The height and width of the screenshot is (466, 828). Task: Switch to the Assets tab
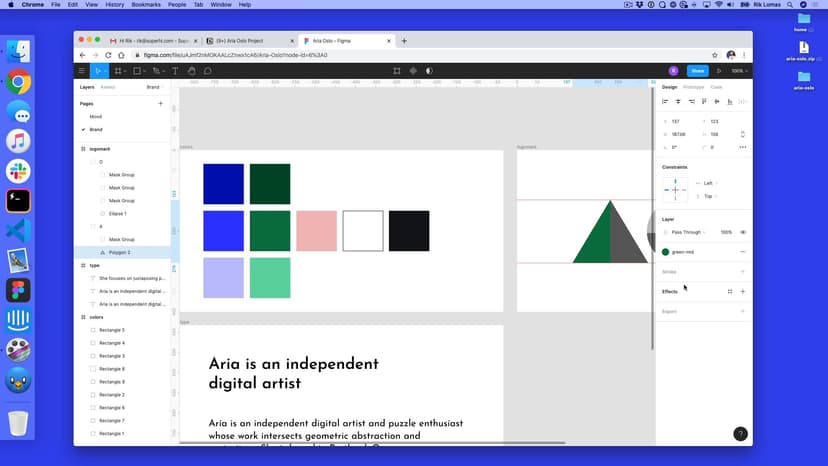[108, 87]
